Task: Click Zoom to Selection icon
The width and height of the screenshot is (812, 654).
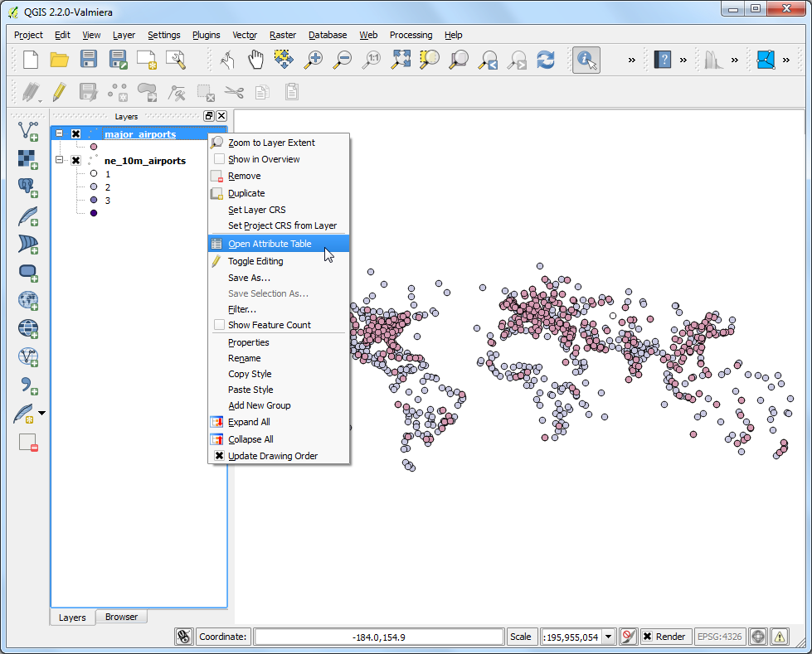Action: pyautogui.click(x=430, y=60)
